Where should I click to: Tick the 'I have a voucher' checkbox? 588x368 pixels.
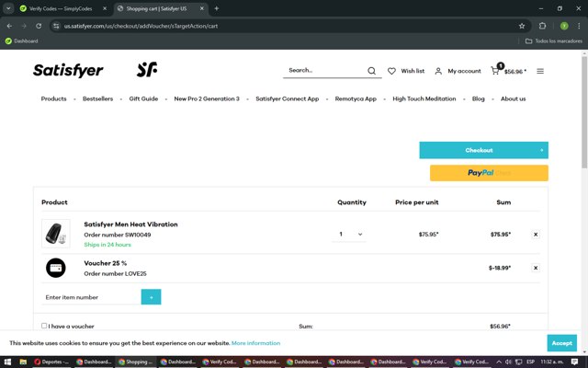[44, 326]
